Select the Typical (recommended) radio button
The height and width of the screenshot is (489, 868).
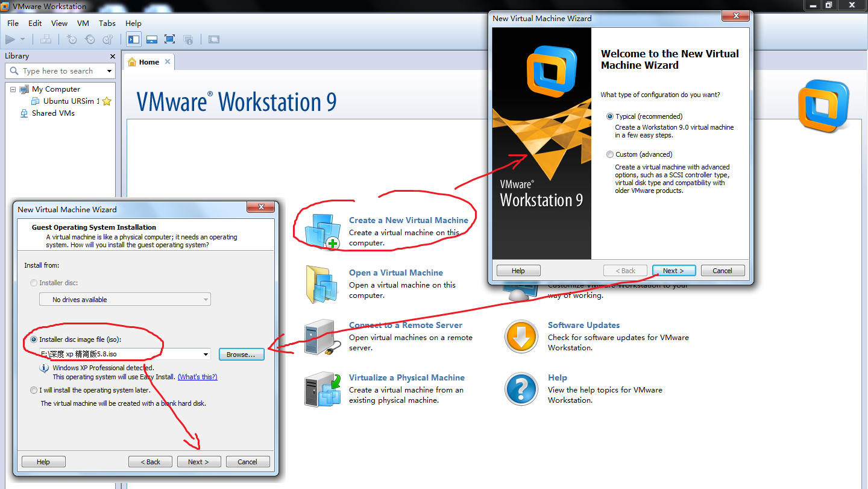pos(610,116)
